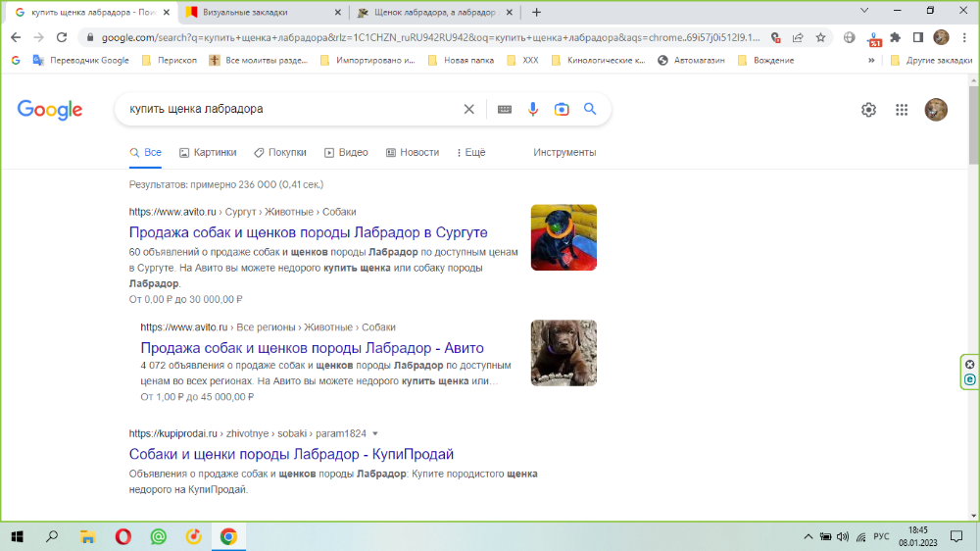Open Продажа собак Лабрадор - Авито result

(312, 348)
